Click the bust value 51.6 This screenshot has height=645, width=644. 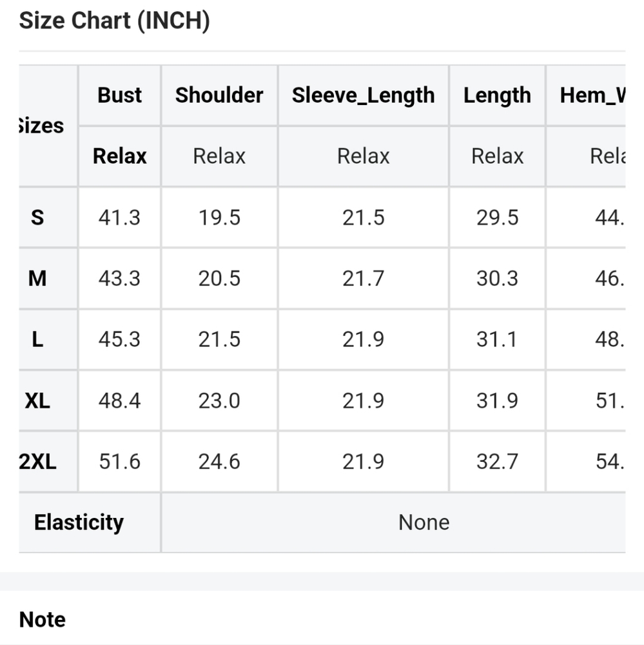[119, 462]
